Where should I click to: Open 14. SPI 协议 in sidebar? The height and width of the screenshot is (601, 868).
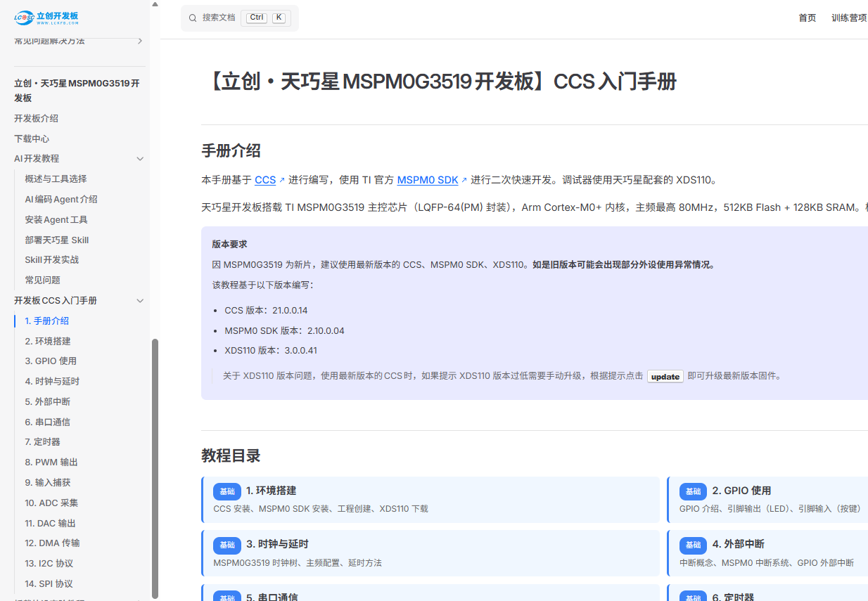pyautogui.click(x=49, y=584)
